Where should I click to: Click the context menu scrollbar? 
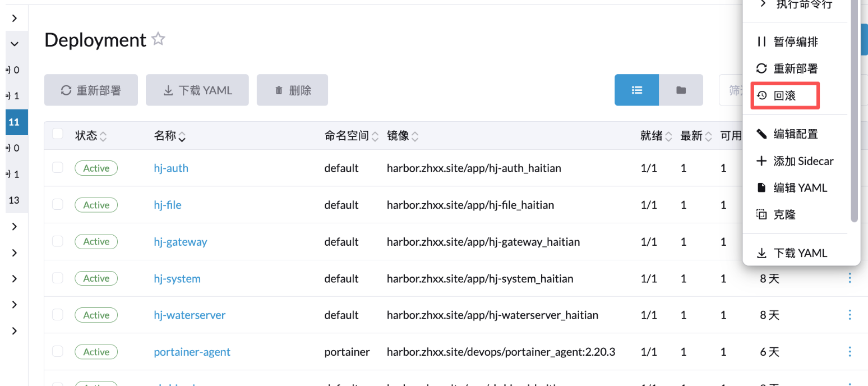854,112
